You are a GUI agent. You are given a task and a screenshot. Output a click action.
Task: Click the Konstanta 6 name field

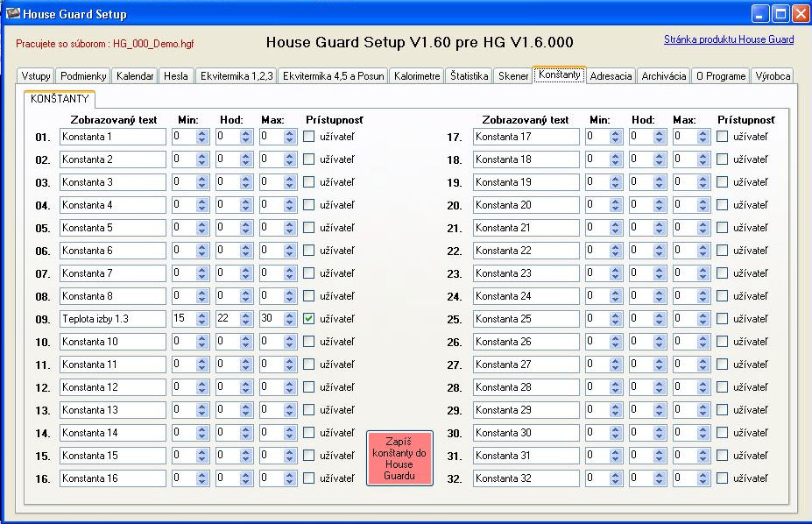pos(113,251)
